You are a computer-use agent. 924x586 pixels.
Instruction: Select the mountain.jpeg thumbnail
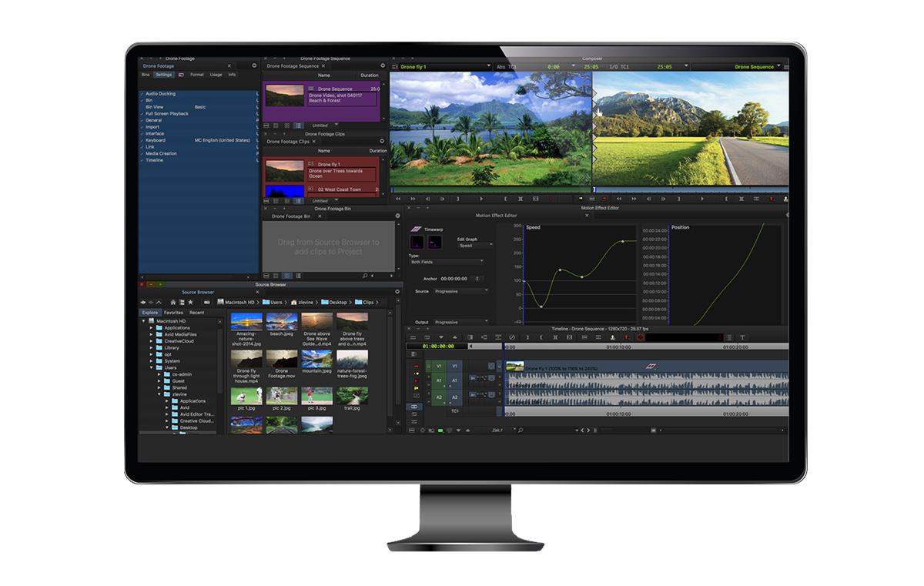point(316,358)
